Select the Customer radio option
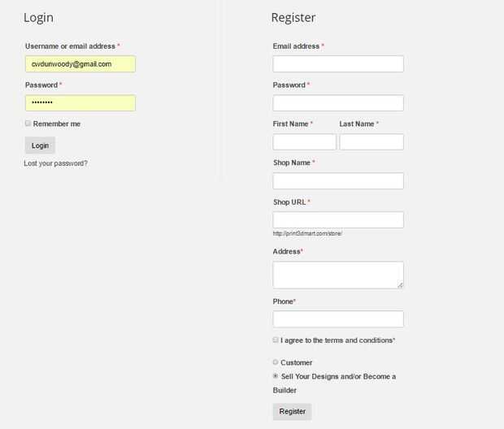Screen dimensions: 504x429 click(x=276, y=362)
